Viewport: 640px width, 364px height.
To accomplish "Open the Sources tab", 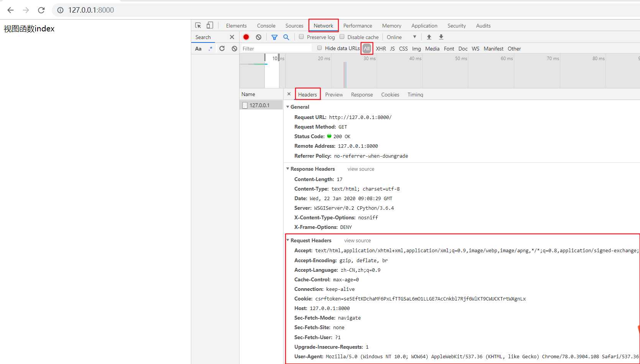I will point(294,26).
